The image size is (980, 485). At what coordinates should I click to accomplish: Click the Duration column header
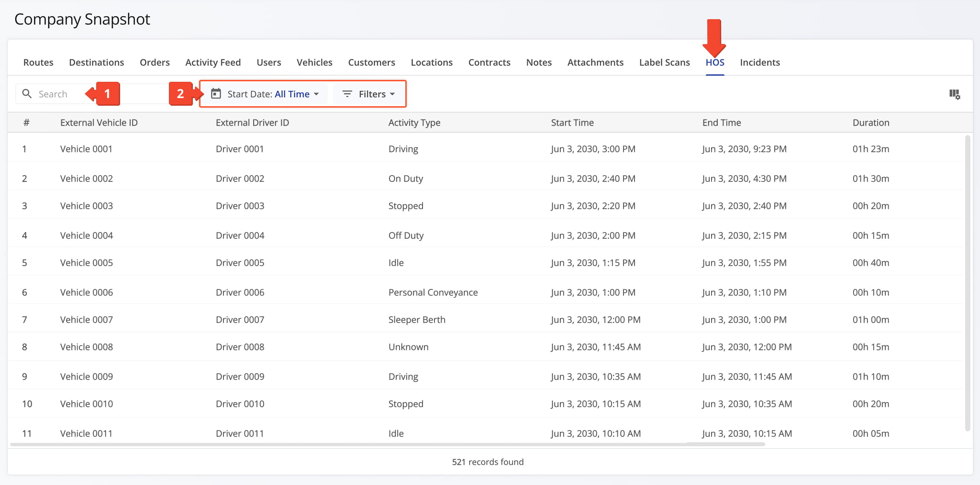(x=871, y=122)
